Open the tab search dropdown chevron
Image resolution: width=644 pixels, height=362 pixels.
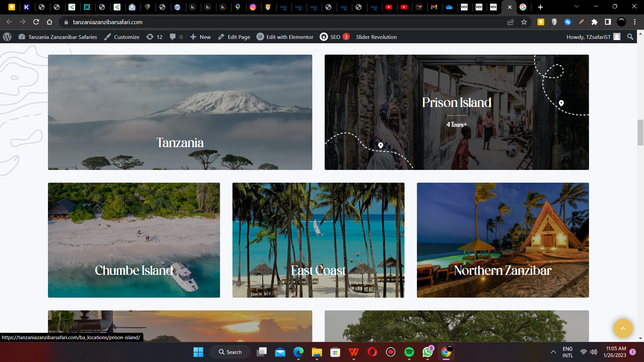[x=577, y=6]
